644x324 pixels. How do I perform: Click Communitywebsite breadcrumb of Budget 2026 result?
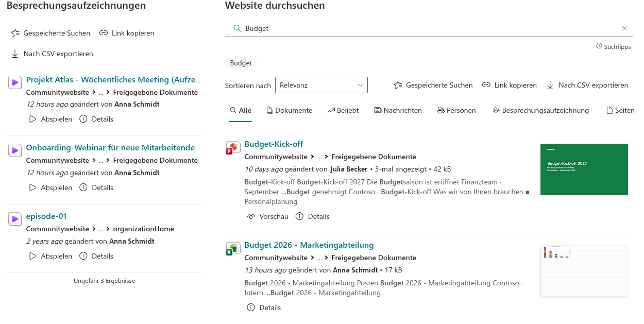(x=276, y=258)
